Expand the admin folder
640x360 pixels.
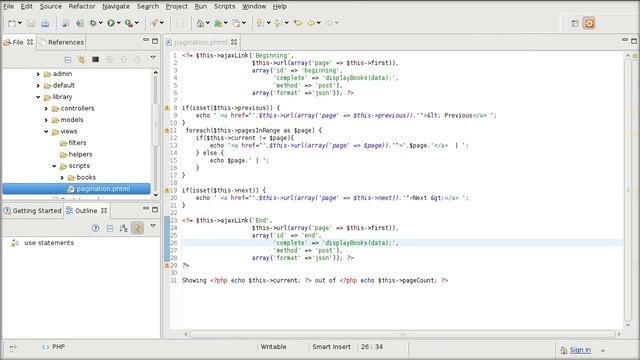[38, 74]
